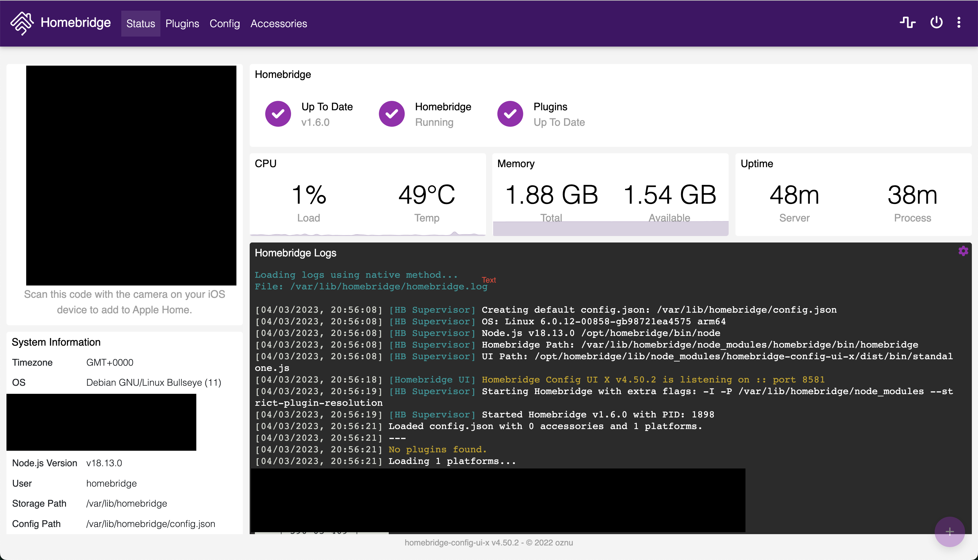978x560 pixels.
Task: Open the three-dot overflow menu
Action: [958, 23]
